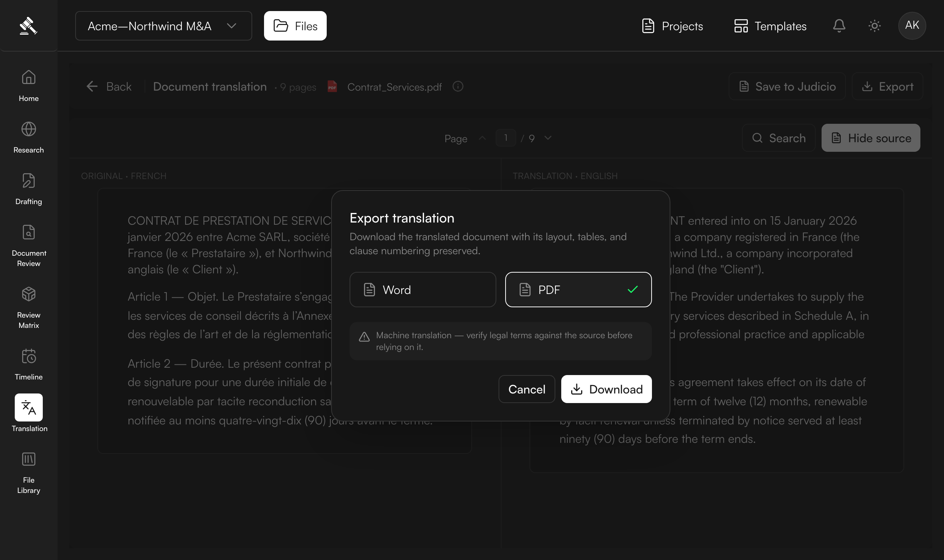Click the Contrat_Services.pdf file name
The image size is (944, 560).
click(394, 87)
